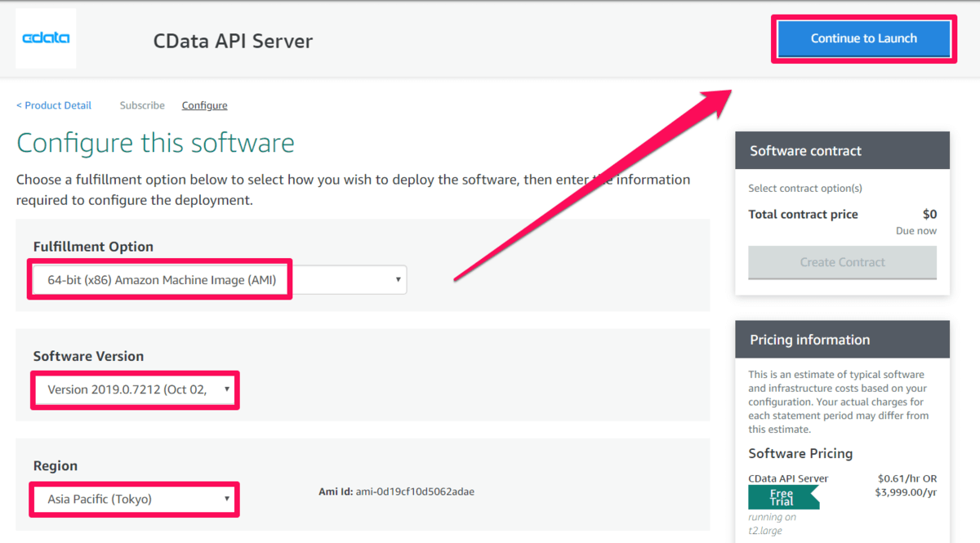
Task: Click the CData logo
Action: [46, 38]
